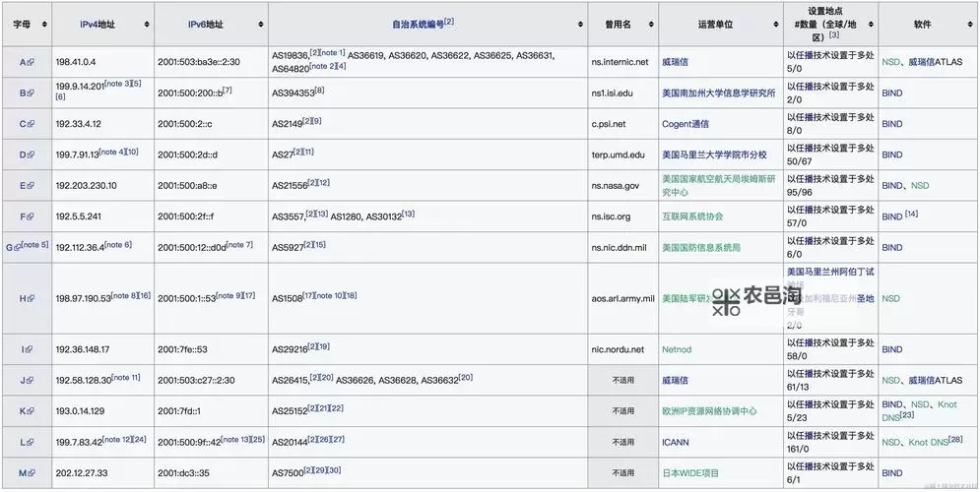
Task: Click the external link icon beside letter L
Action: pos(31,442)
